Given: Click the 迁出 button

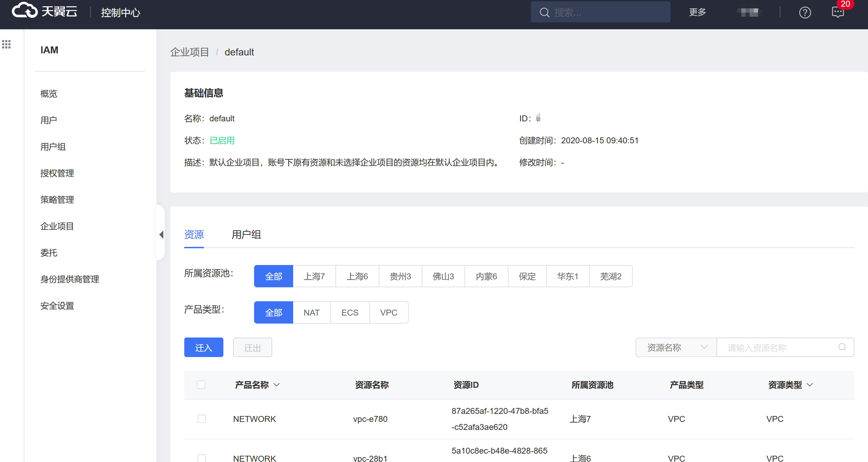Looking at the screenshot, I should click(253, 347).
